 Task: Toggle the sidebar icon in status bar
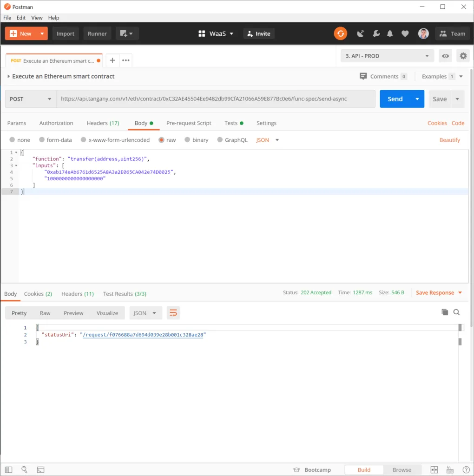click(8, 469)
